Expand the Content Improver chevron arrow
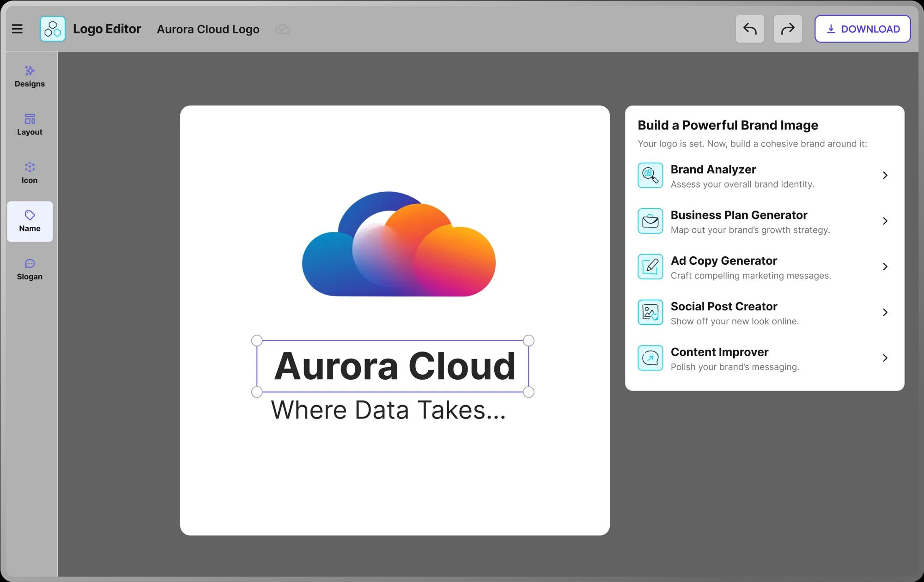This screenshot has width=924, height=582. tap(885, 358)
